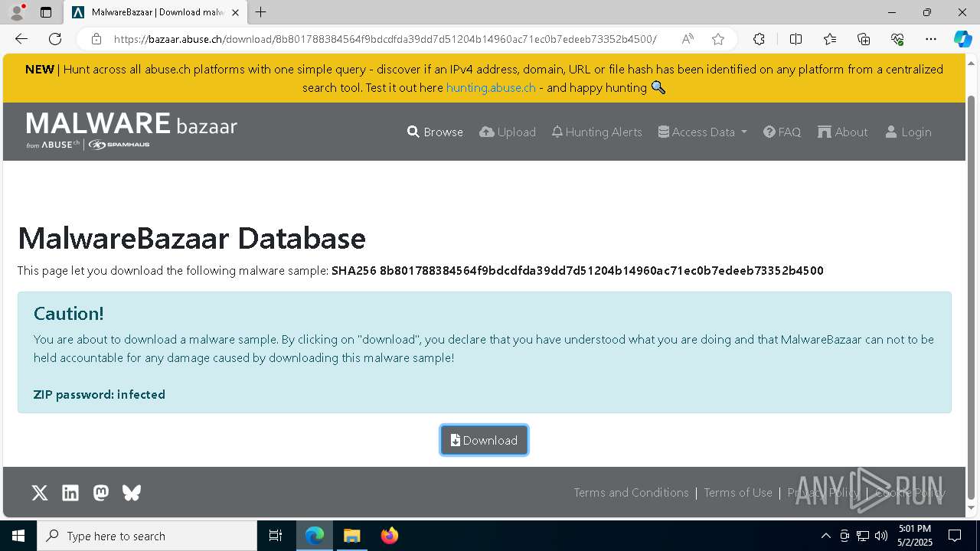Open Terms of Use link

click(738, 492)
